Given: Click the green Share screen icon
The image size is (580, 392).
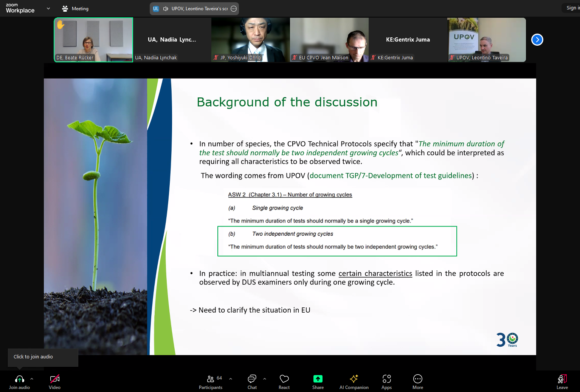Looking at the screenshot, I should click(318, 379).
